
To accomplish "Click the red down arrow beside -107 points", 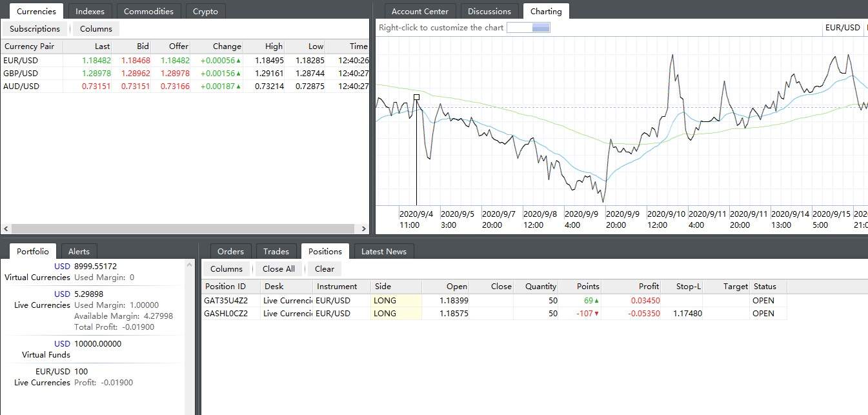I will [596, 314].
